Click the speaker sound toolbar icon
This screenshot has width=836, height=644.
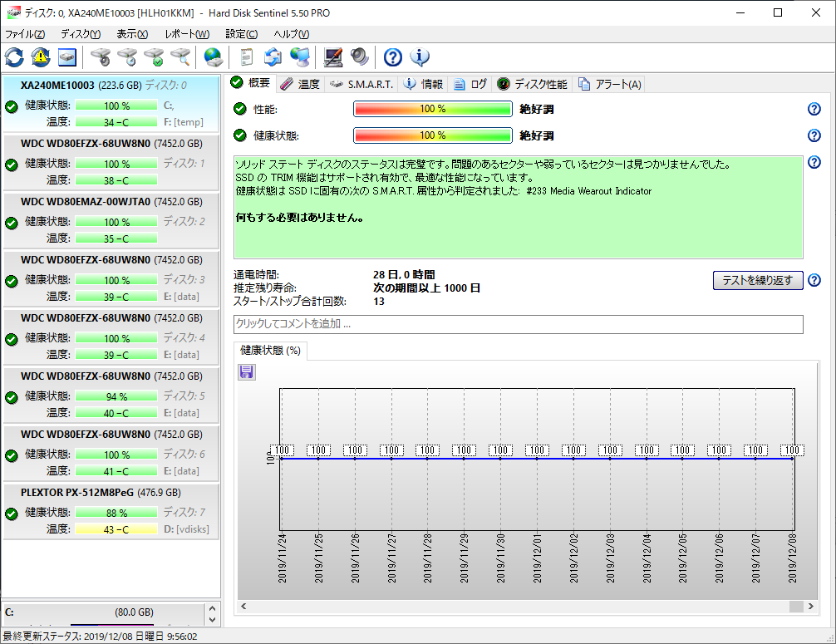tap(360, 57)
